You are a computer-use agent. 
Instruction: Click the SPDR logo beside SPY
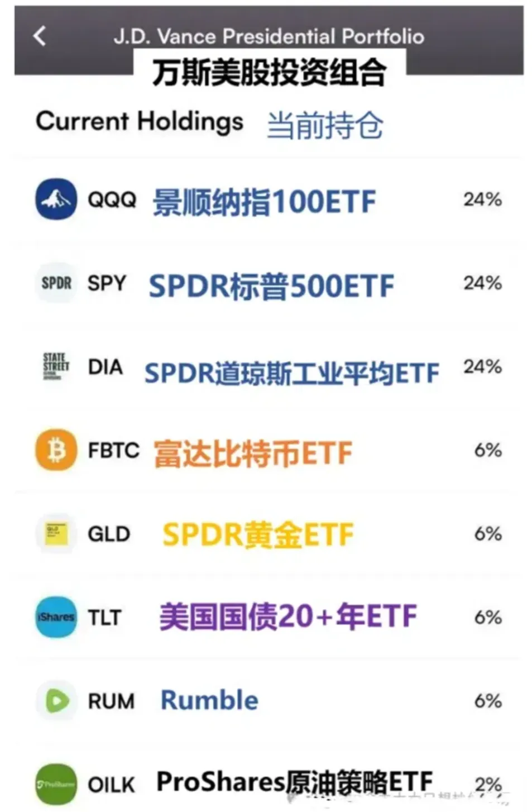56,283
